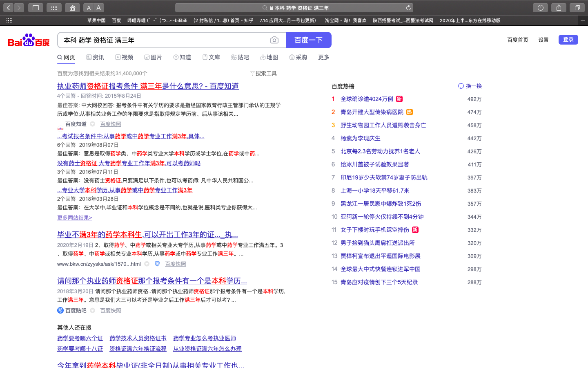Click the 更多同站结果 link
The height and width of the screenshot is (368, 588).
pyautogui.click(x=75, y=218)
